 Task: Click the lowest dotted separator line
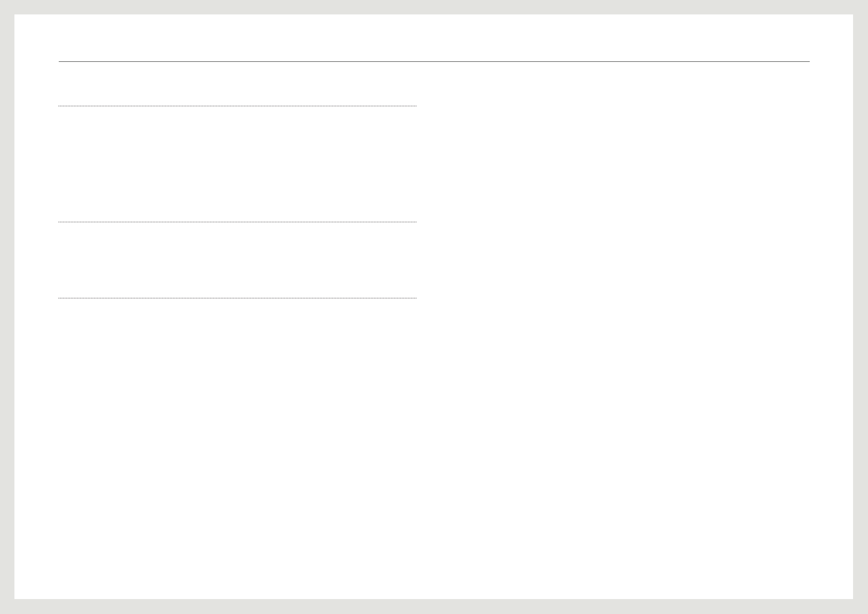click(x=237, y=297)
